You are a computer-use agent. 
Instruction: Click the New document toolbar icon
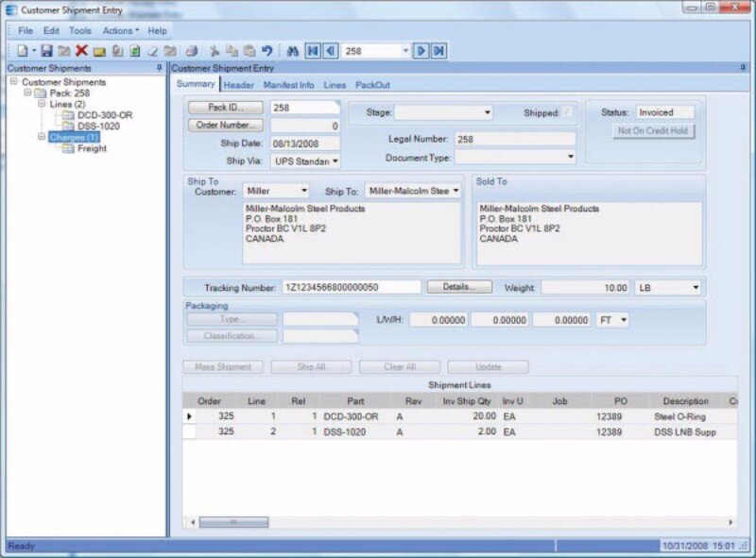click(22, 51)
